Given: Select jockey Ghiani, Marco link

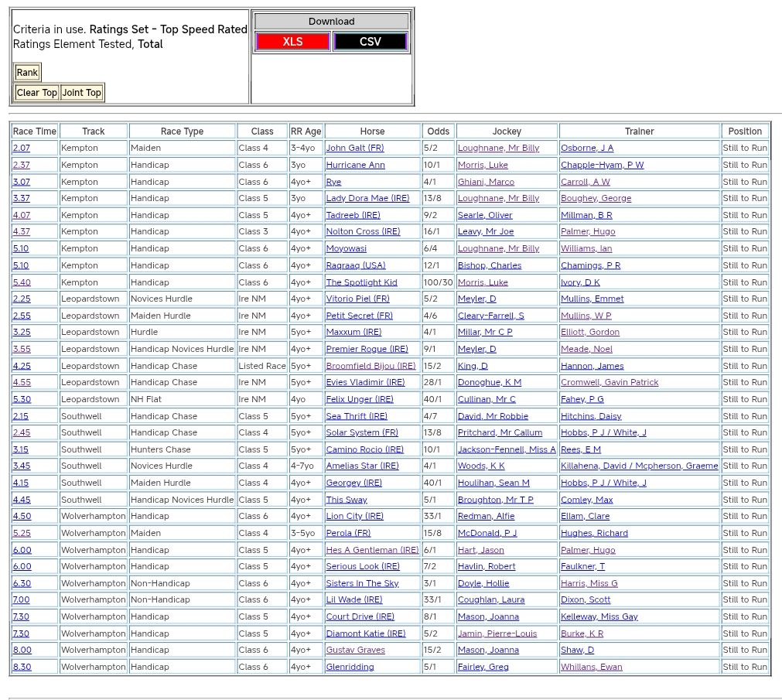Looking at the screenshot, I should [486, 182].
